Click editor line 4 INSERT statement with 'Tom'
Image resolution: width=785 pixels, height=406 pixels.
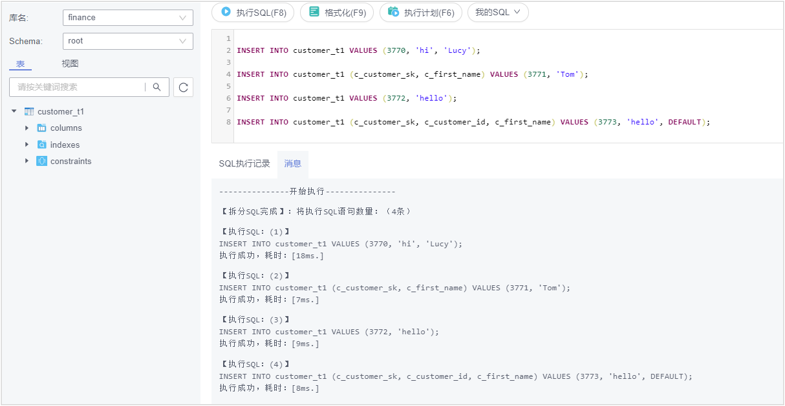(412, 74)
